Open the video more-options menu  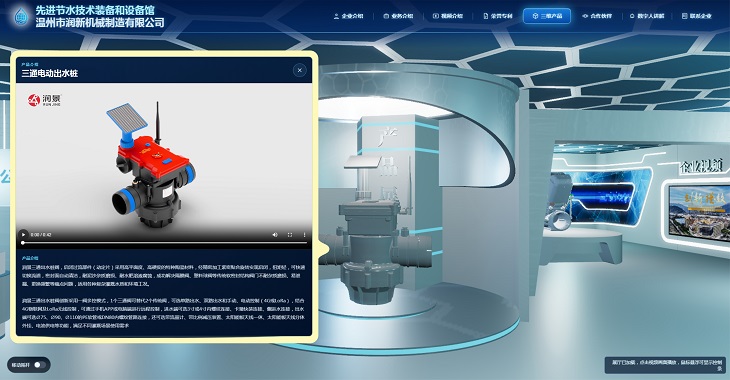[x=304, y=235]
